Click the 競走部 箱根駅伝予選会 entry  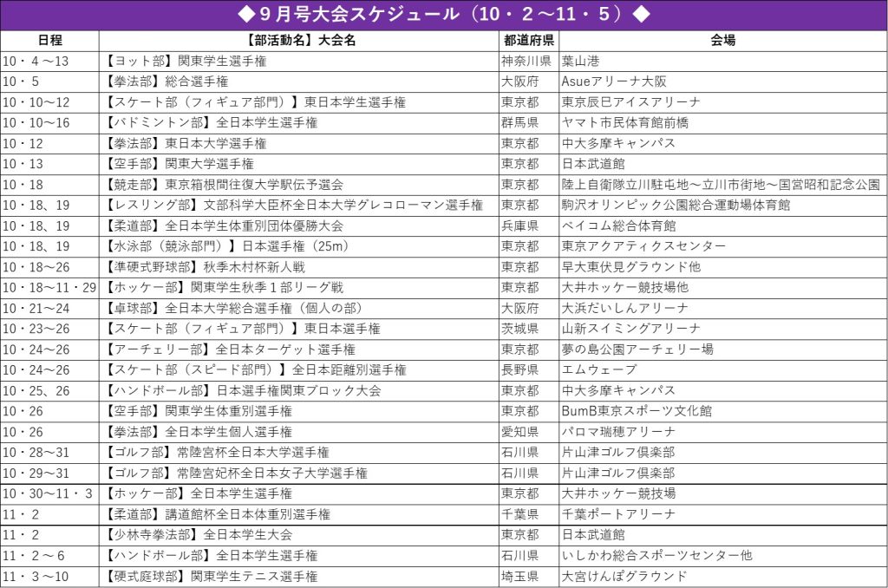tap(223, 185)
